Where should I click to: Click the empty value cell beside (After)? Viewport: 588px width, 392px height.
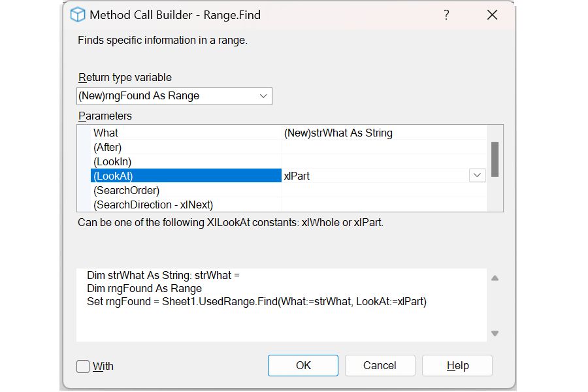pos(384,147)
